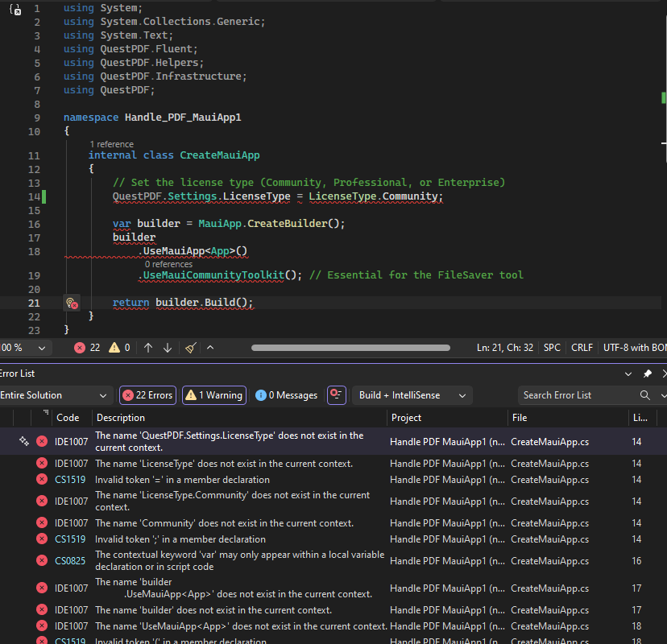The image size is (667, 644).
Task: Click the warning triangle indicator in editor bar
Action: click(x=119, y=348)
